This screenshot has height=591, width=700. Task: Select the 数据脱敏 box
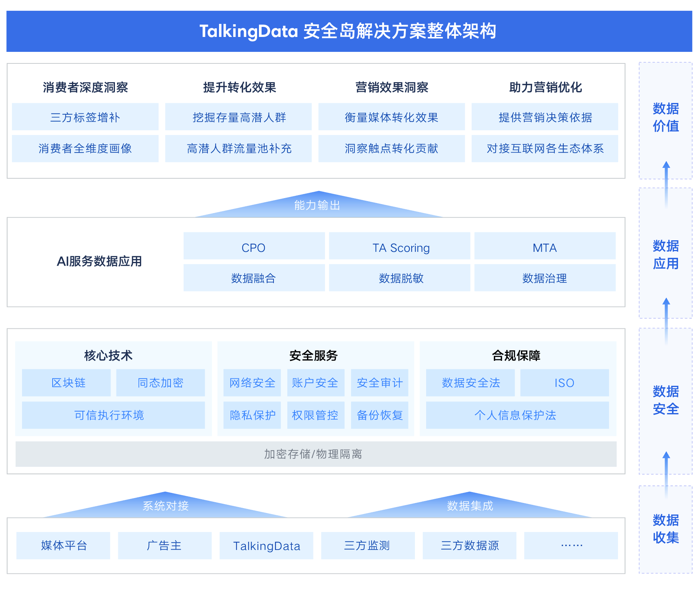(400, 278)
